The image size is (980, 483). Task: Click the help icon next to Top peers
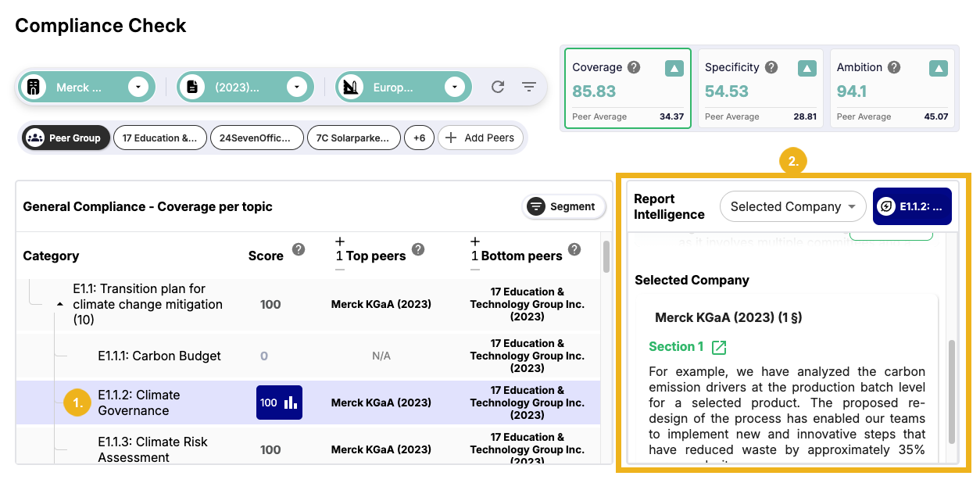click(418, 249)
